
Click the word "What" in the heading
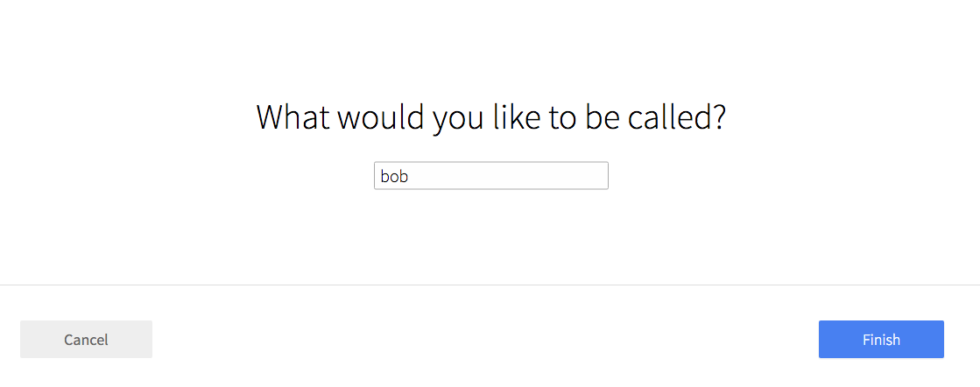point(293,117)
